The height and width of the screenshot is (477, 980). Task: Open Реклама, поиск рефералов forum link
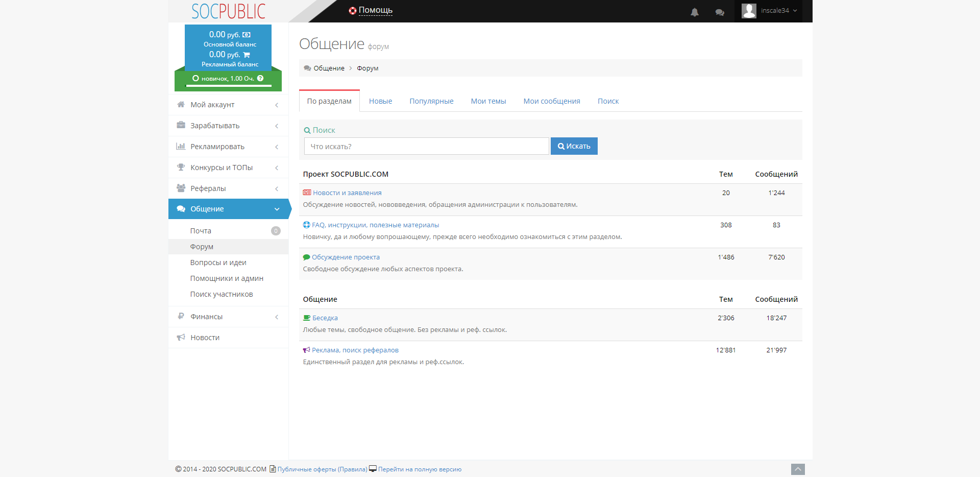(355, 350)
